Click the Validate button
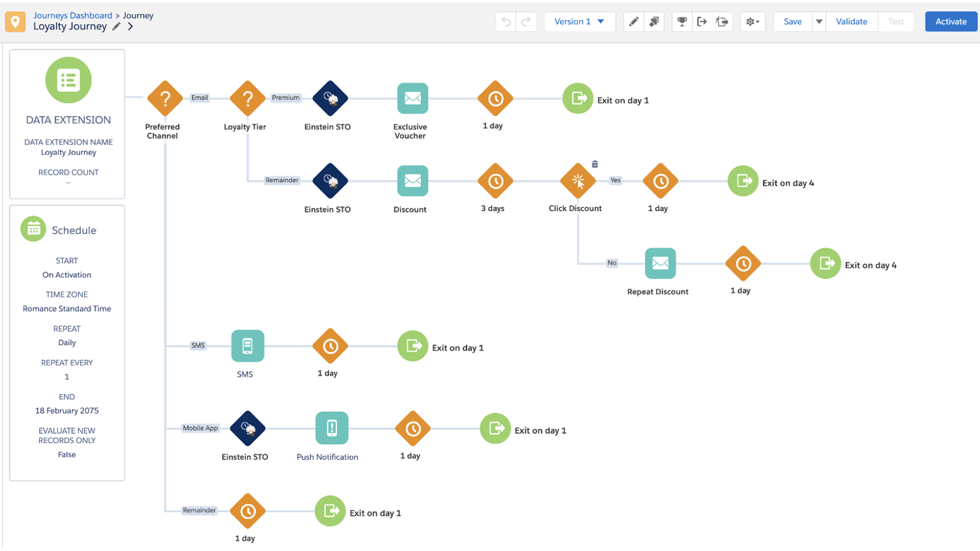The image size is (980, 551). coord(851,21)
